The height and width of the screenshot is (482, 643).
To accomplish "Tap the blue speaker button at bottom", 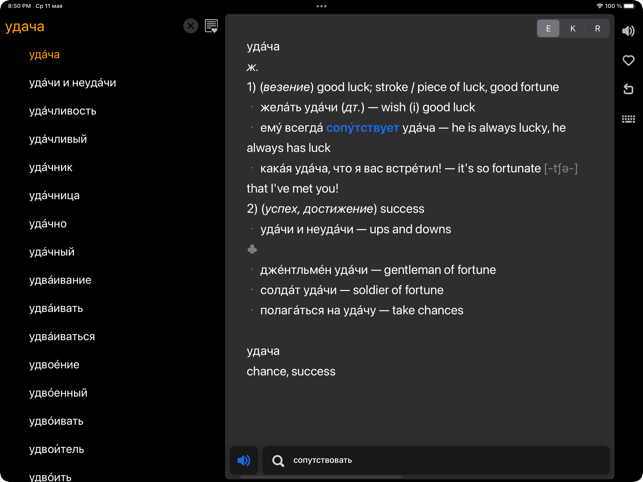I will coord(244,460).
